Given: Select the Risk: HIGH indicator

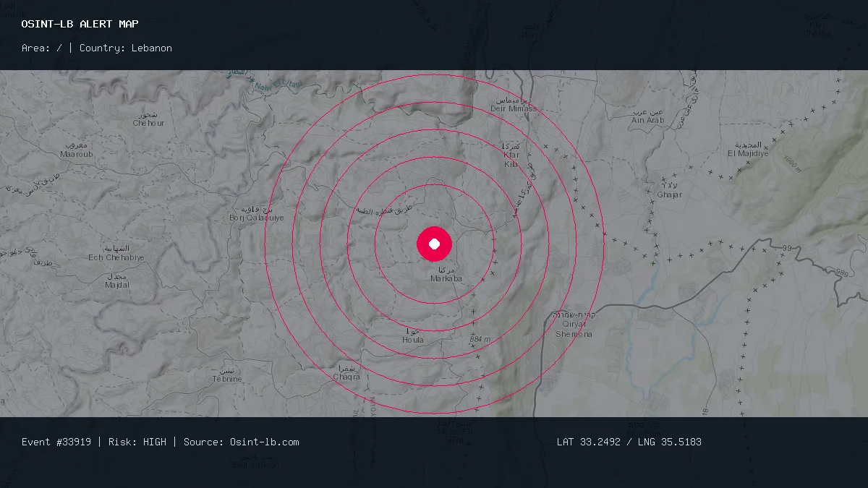Looking at the screenshot, I should coord(137,442).
